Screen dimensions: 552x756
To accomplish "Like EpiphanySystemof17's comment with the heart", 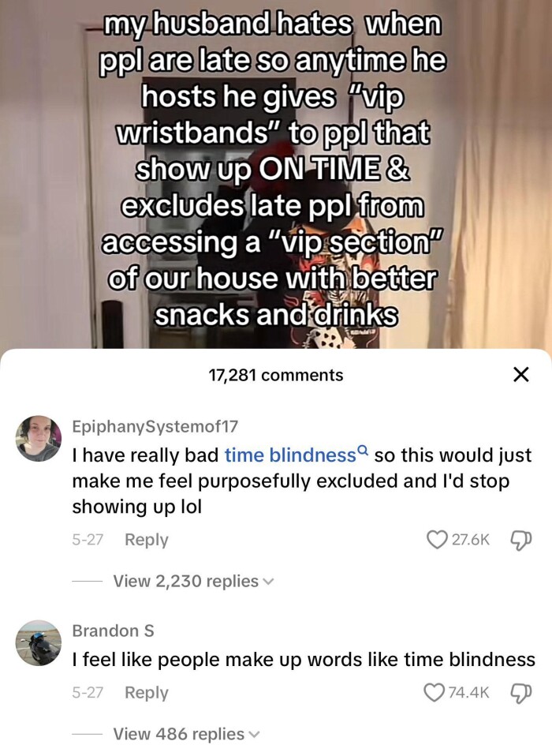I will (x=436, y=540).
